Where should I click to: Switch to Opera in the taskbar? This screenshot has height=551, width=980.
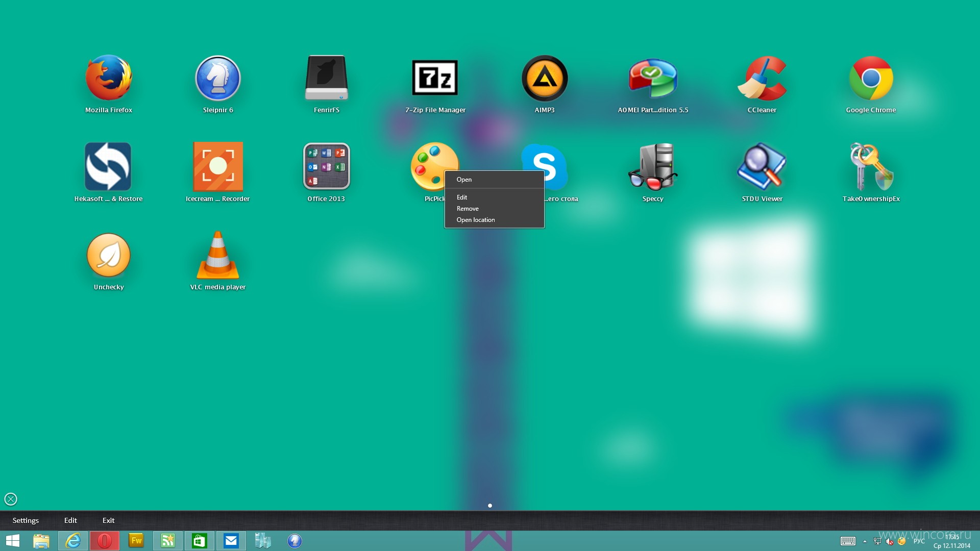pos(105,541)
